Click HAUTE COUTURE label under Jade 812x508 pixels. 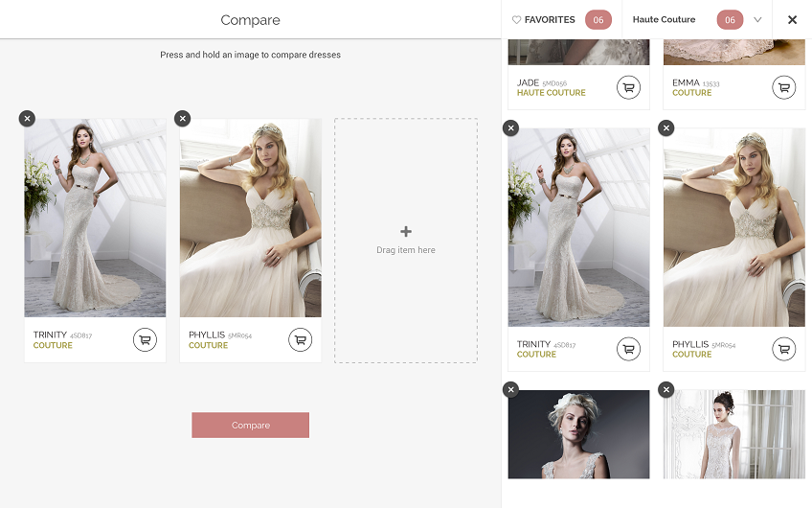(x=551, y=93)
